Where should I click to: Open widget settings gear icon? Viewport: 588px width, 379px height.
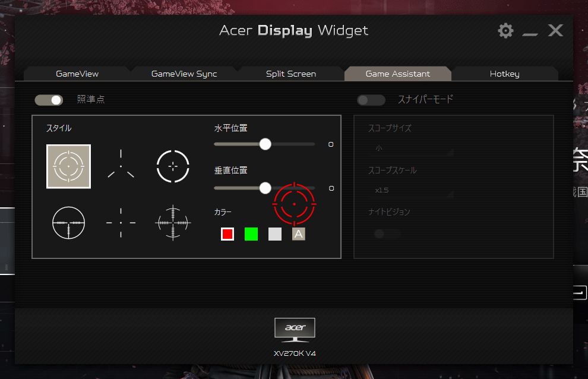coord(505,30)
